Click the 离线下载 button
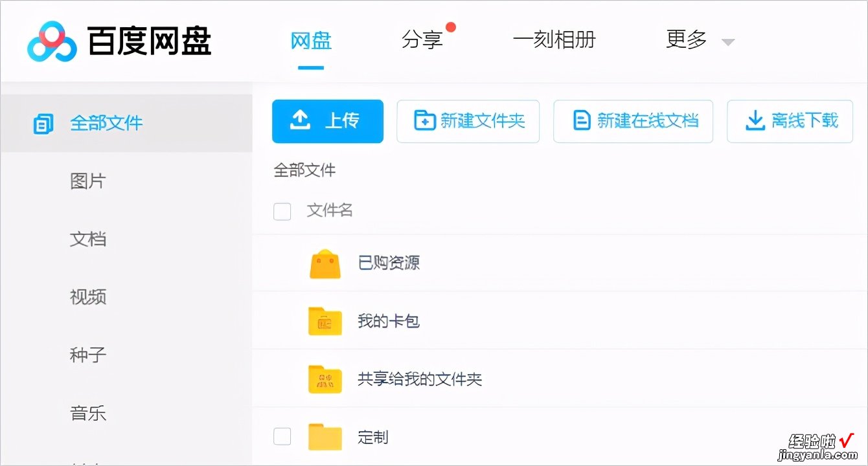 790,120
